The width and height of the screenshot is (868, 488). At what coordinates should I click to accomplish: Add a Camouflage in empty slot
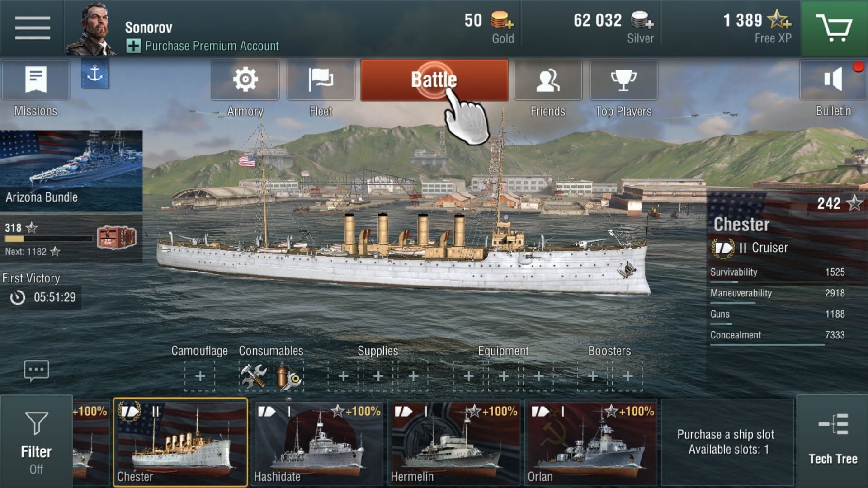pyautogui.click(x=200, y=376)
